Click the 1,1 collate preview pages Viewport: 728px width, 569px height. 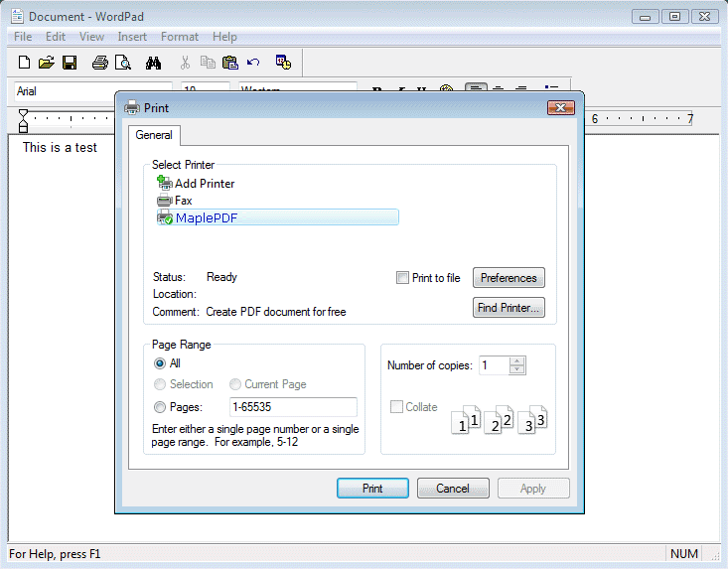tap(466, 420)
